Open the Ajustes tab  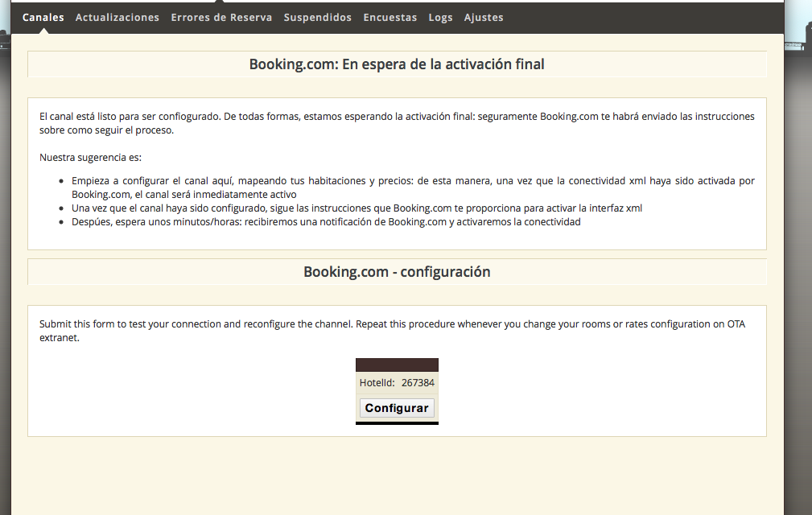tap(484, 18)
